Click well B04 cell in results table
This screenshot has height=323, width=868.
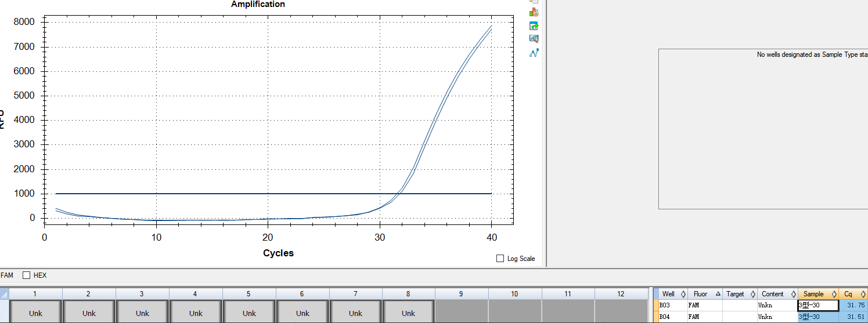(x=673, y=317)
